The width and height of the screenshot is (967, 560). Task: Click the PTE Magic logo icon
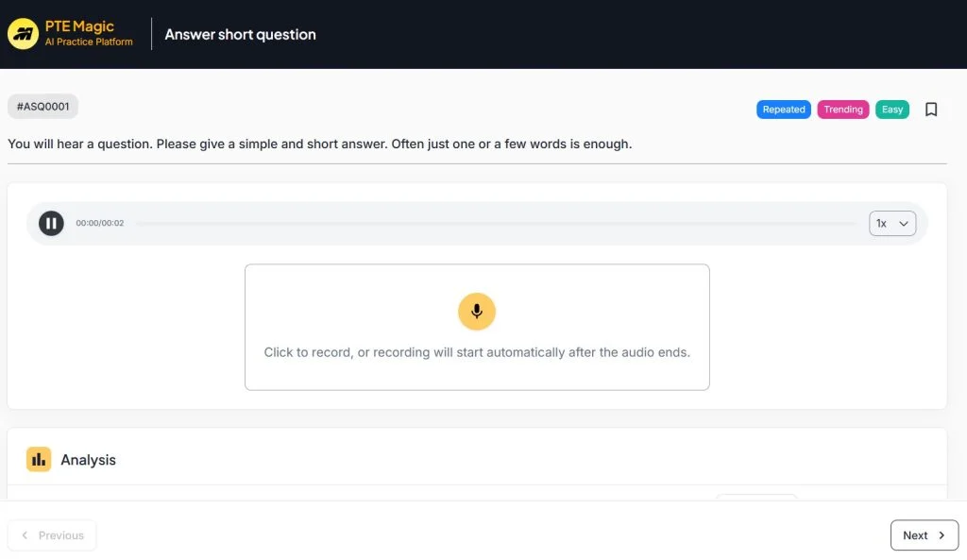[x=23, y=34]
